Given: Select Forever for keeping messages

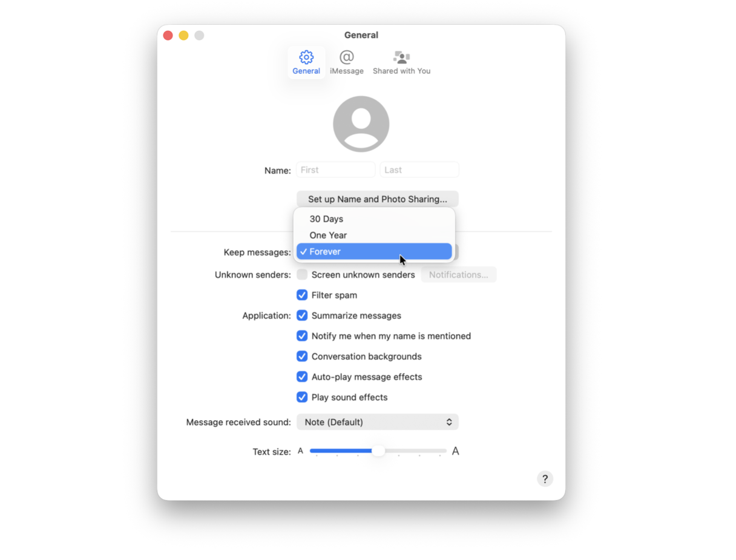Looking at the screenshot, I should pyautogui.click(x=373, y=251).
